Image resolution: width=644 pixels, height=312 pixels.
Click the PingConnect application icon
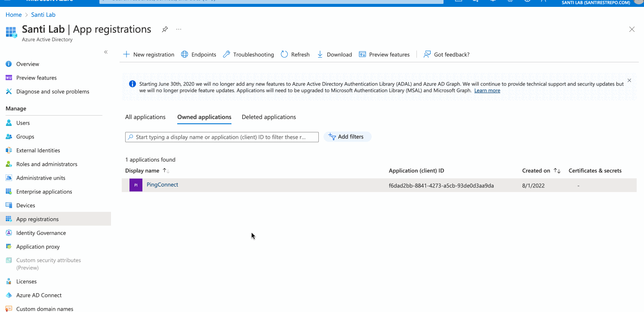[x=136, y=185]
